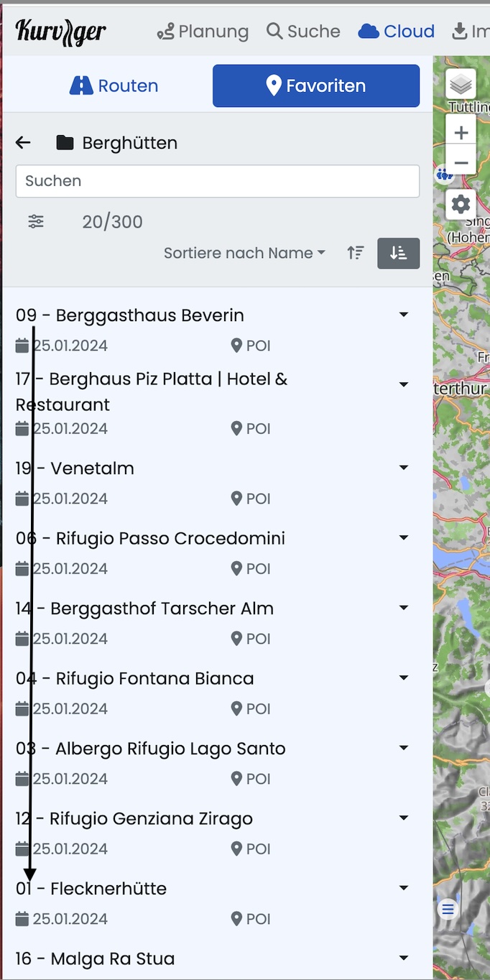The image size is (490, 980).
Task: Go back using the left arrow icon
Action: (23, 143)
